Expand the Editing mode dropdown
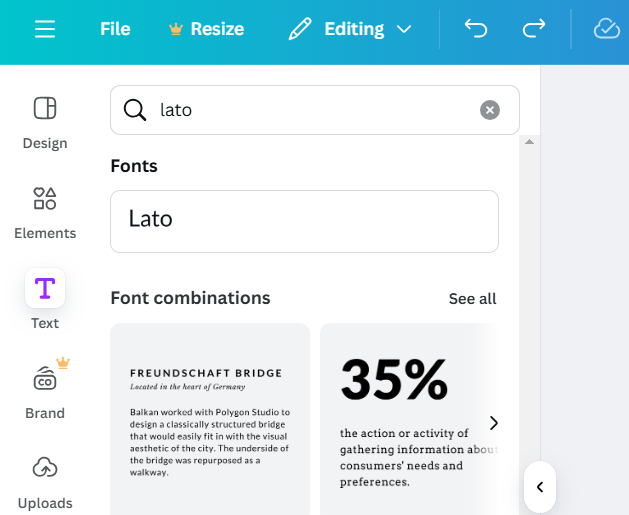The width and height of the screenshot is (629, 515). point(350,29)
